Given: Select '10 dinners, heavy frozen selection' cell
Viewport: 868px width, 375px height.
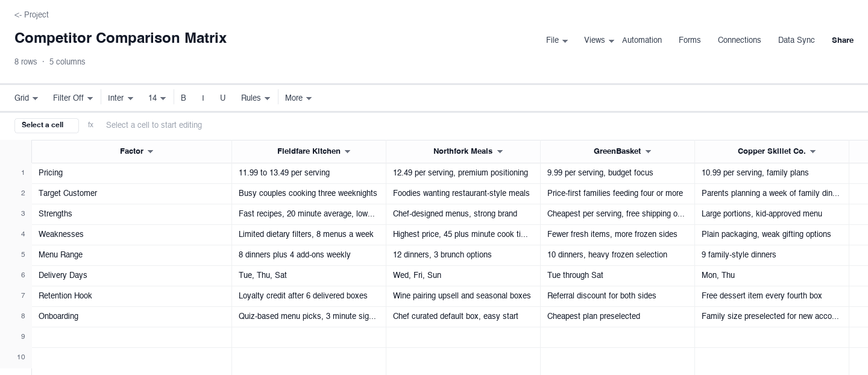Looking at the screenshot, I should (617, 255).
